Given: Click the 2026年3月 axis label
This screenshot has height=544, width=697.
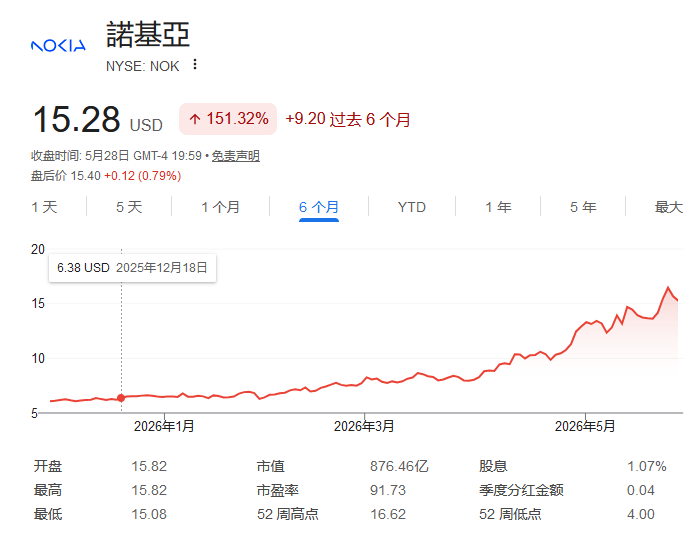Looking at the screenshot, I should 364,426.
